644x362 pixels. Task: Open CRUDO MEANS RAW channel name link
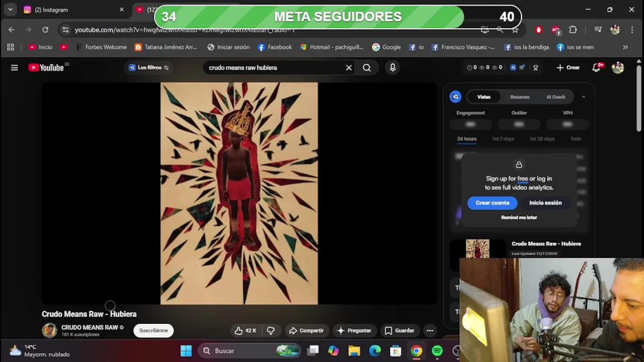click(x=89, y=327)
